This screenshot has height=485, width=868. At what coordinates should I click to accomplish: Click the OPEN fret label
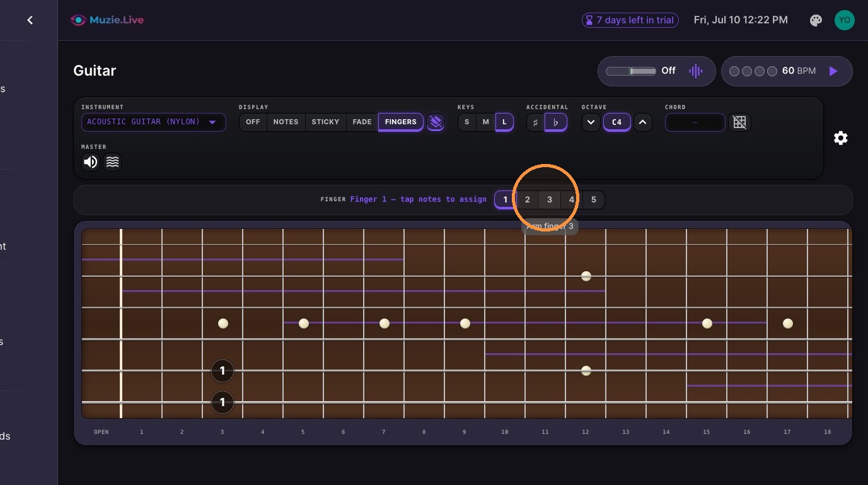(101, 432)
